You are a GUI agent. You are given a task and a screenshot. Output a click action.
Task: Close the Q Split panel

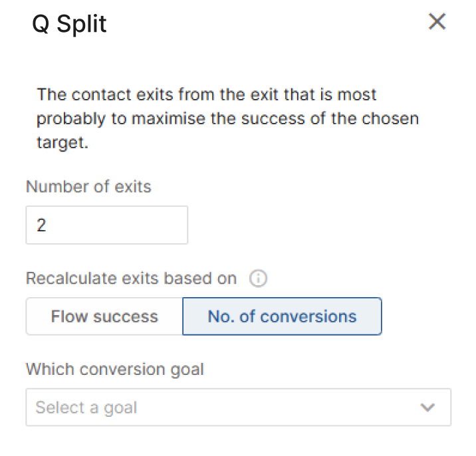click(x=437, y=21)
